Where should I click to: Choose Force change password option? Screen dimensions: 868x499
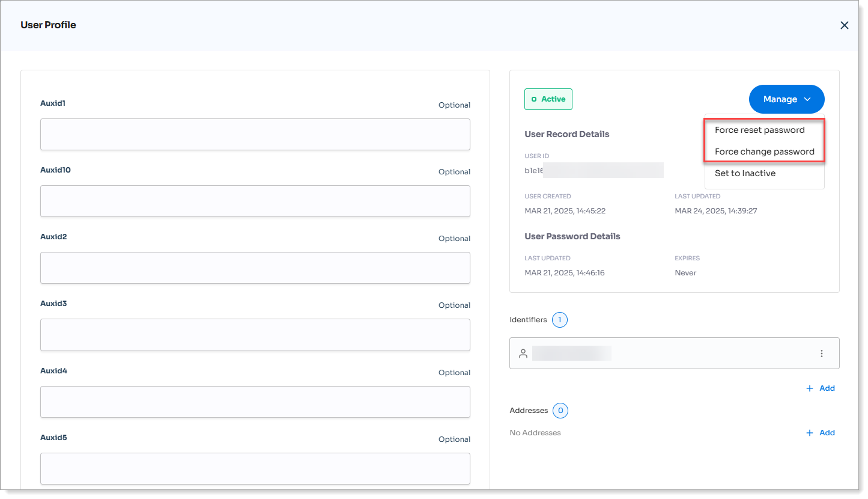click(764, 152)
